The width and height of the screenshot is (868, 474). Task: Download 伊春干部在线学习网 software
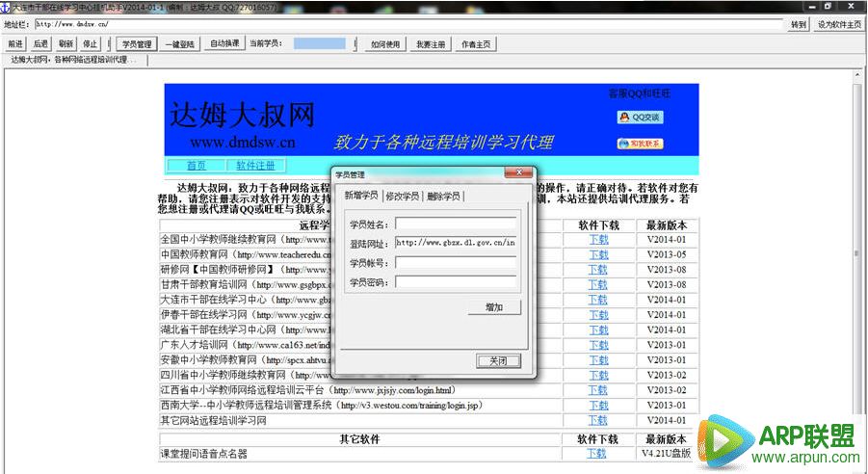pyautogui.click(x=598, y=314)
